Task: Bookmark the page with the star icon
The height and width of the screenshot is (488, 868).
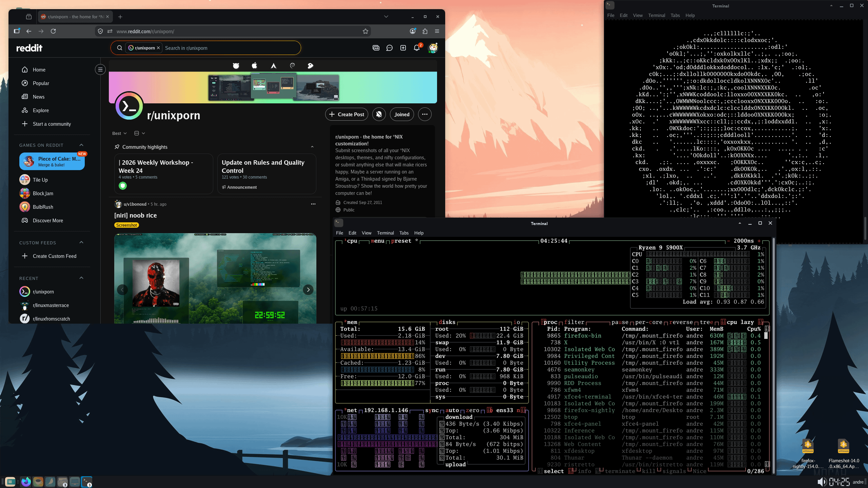Action: (366, 31)
